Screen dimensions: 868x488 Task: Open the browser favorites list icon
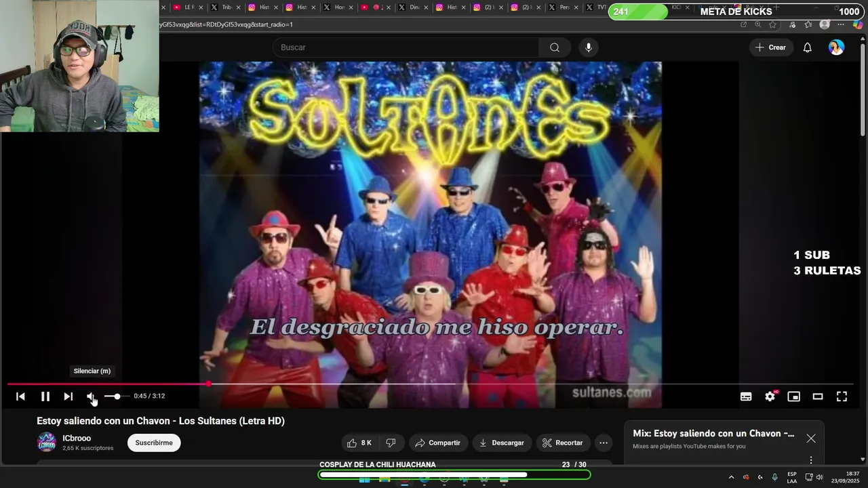click(x=808, y=24)
